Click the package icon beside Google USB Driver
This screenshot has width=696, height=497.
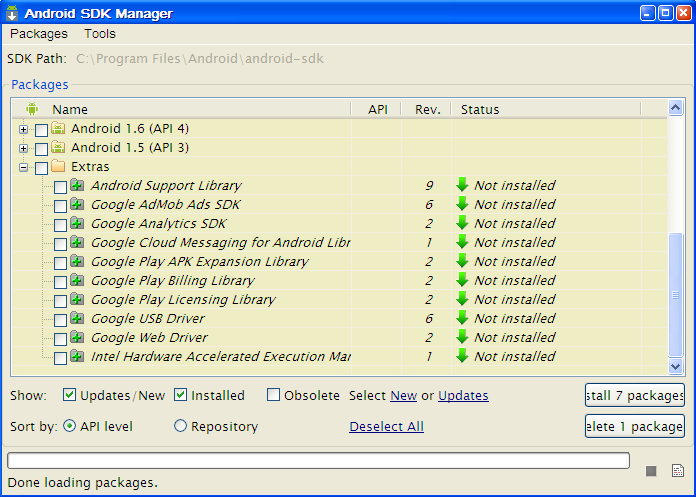pos(77,318)
